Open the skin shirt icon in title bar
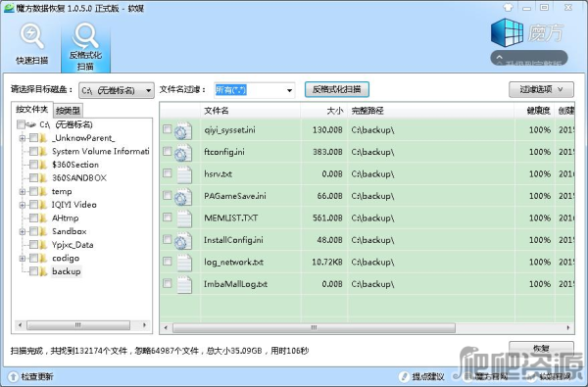 point(508,7)
